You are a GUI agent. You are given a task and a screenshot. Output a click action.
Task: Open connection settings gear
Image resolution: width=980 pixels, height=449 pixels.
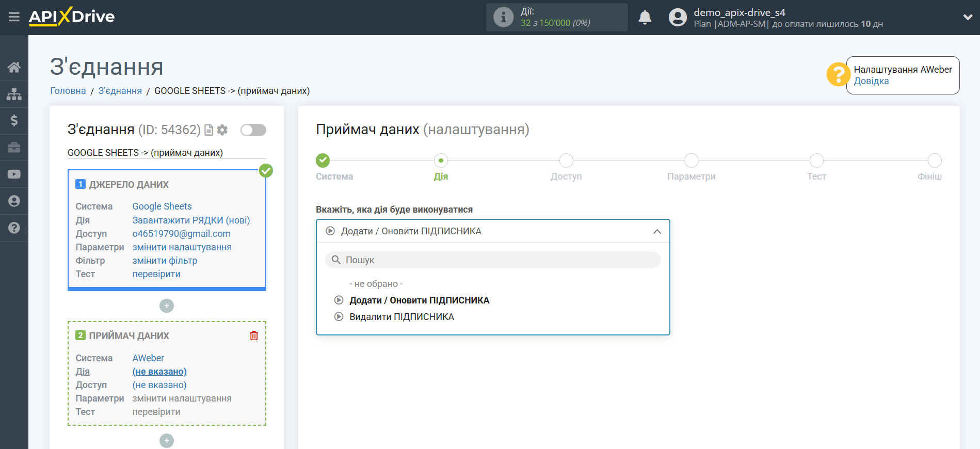point(222,130)
